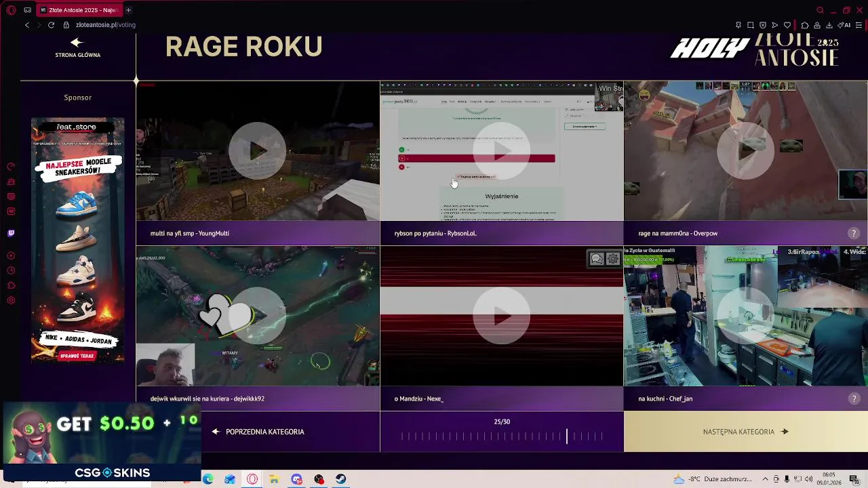Open the browser extensions cube icon
This screenshot has height=488, width=868.
coord(805,25)
